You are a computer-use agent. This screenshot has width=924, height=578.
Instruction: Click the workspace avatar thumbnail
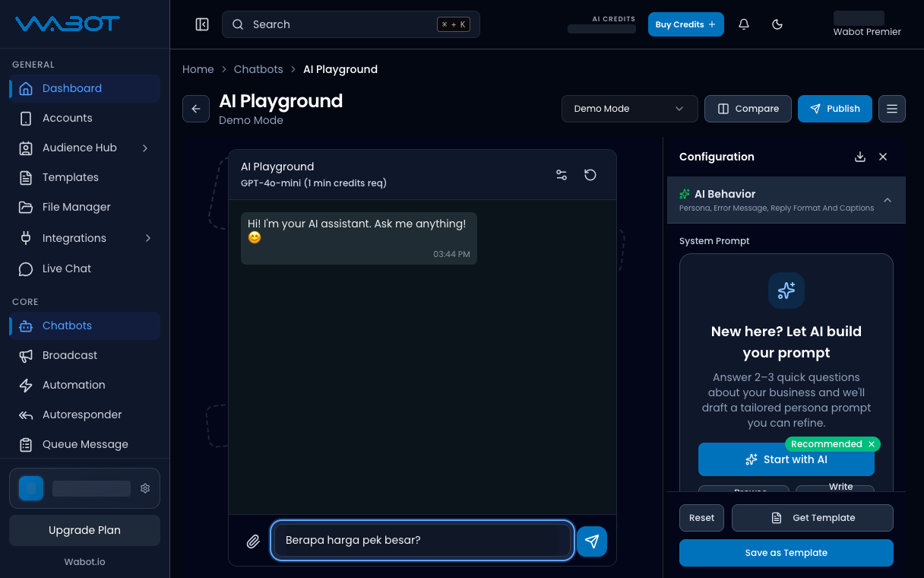(31, 488)
